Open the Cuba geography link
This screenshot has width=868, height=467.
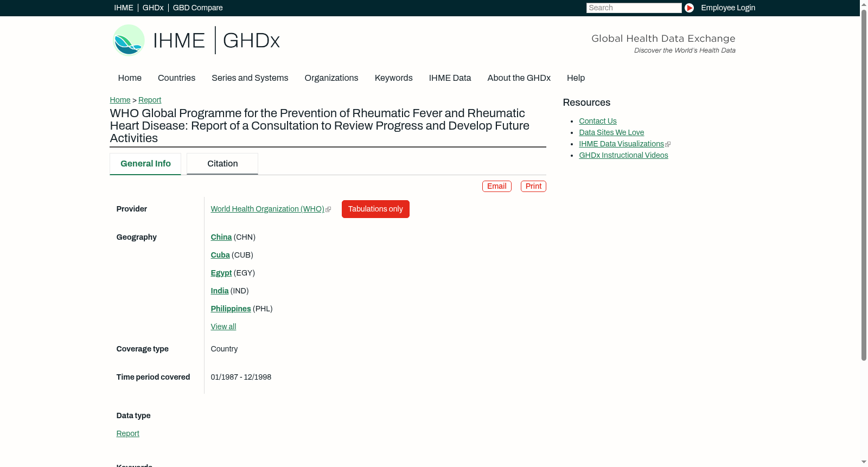(x=220, y=255)
